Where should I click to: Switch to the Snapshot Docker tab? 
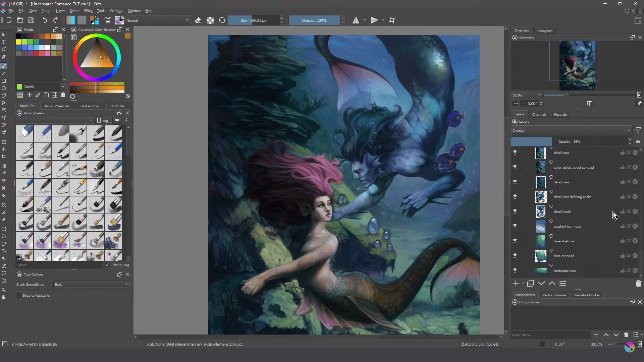[x=587, y=295]
